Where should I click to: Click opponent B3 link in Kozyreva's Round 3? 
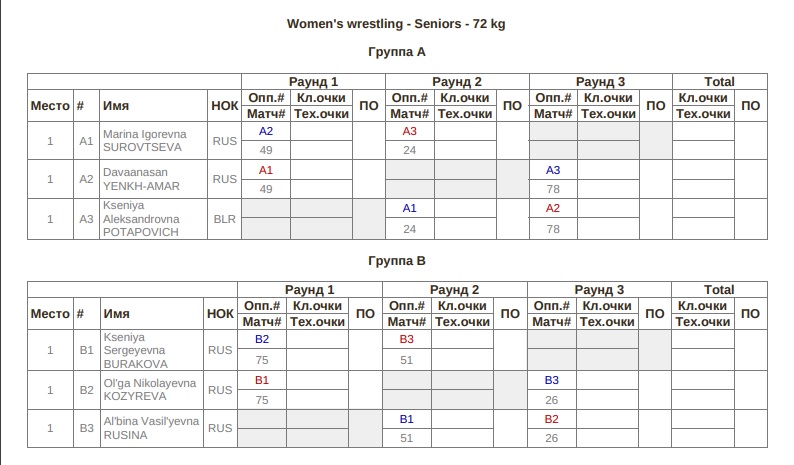(x=551, y=380)
